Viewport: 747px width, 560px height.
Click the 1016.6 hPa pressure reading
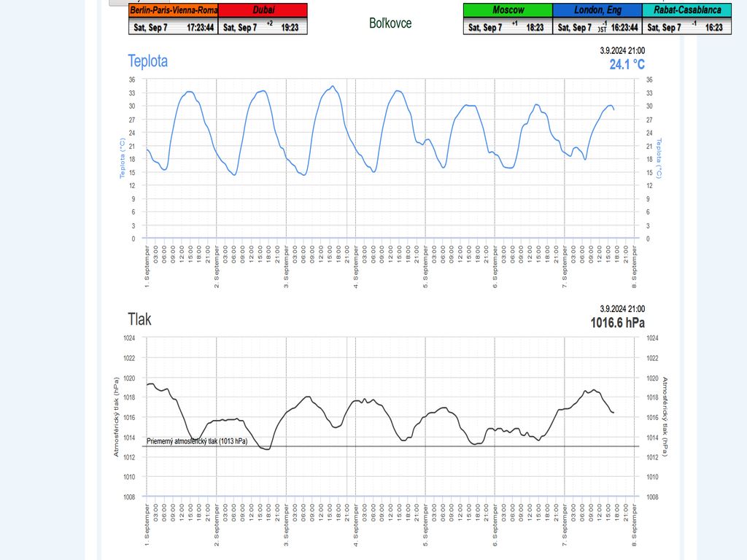tap(617, 323)
